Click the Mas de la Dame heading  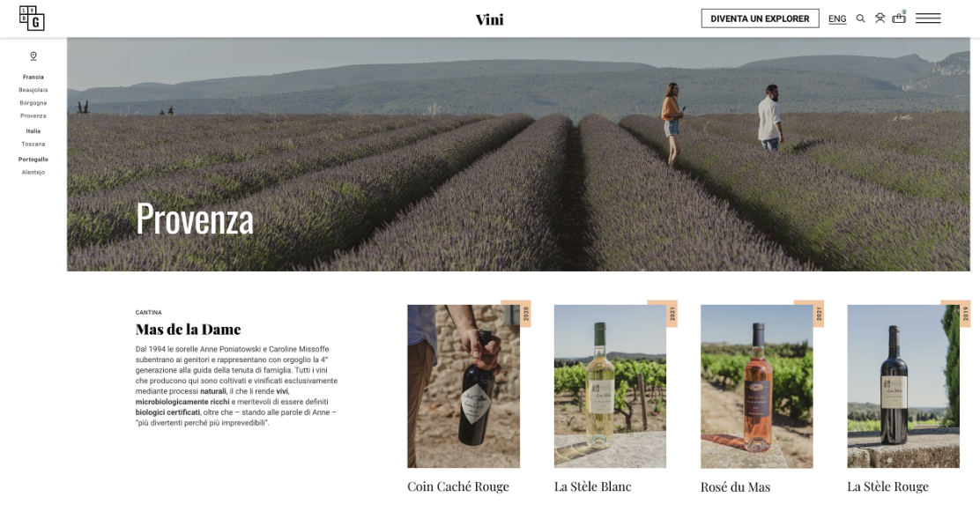(188, 330)
